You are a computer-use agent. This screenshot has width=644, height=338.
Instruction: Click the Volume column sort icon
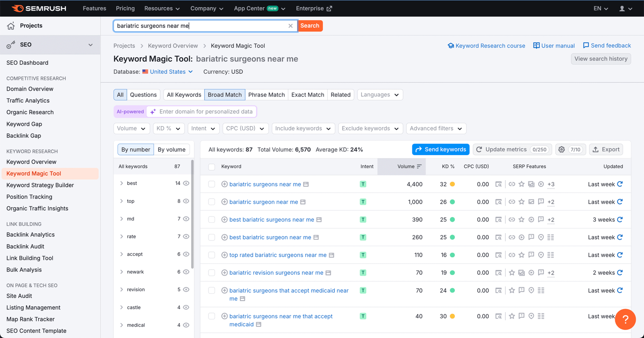[x=419, y=166]
